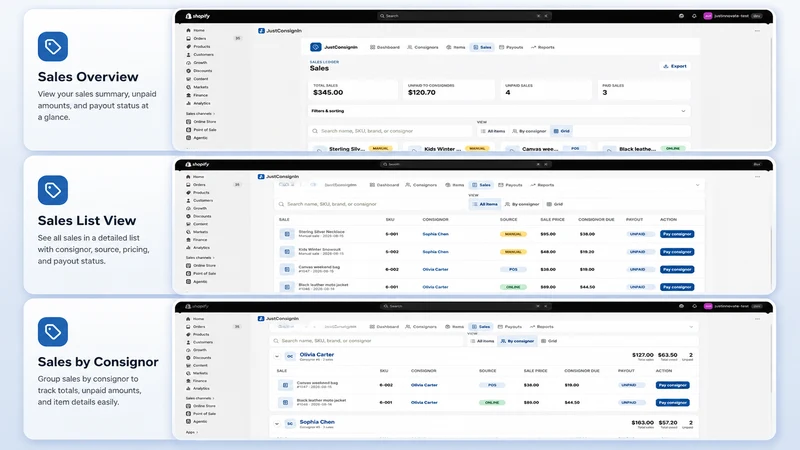Click the Shopify logo in Sales Overview screenshot
This screenshot has width=800, height=450.
197,16
